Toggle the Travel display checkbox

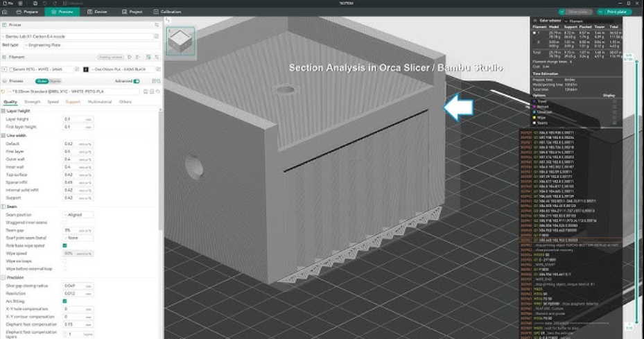coord(614,101)
